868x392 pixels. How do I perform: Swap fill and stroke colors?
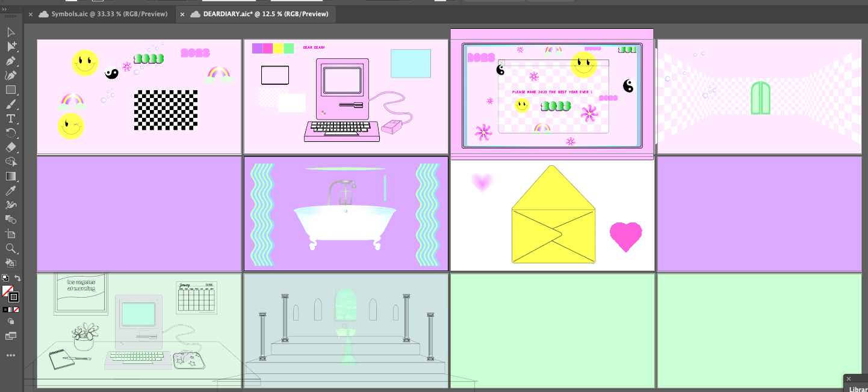coord(18,278)
